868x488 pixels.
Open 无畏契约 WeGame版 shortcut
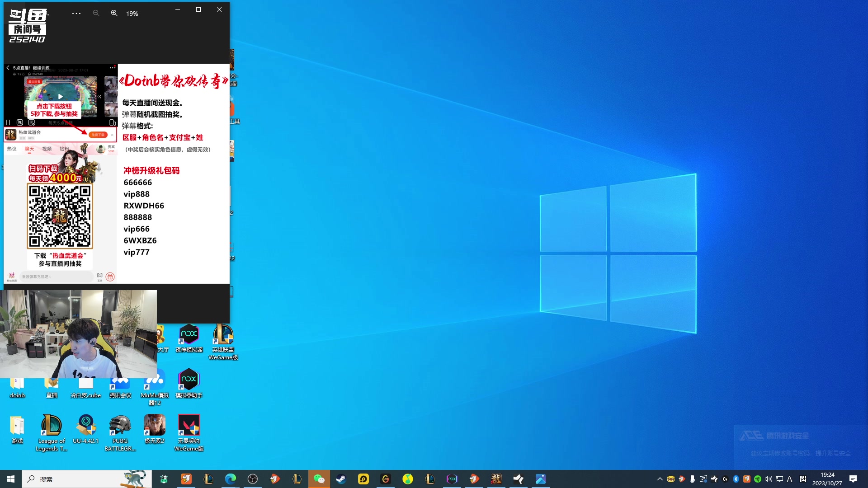click(189, 433)
